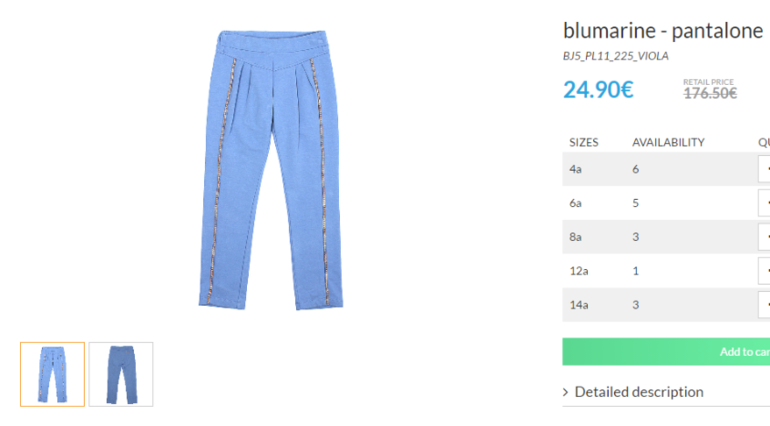Expand the Detailed description chevron arrow

point(566,392)
